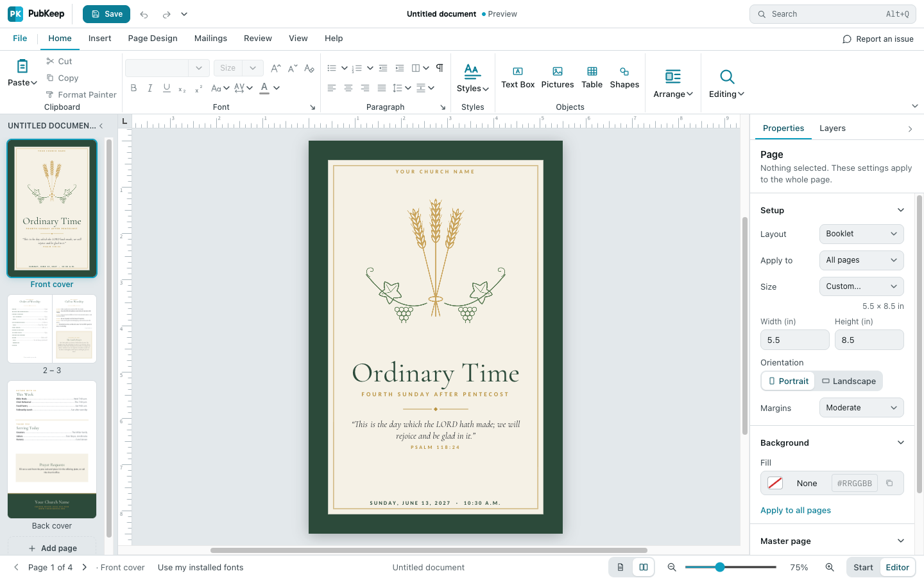Click the Cut scissors icon

tap(50, 61)
